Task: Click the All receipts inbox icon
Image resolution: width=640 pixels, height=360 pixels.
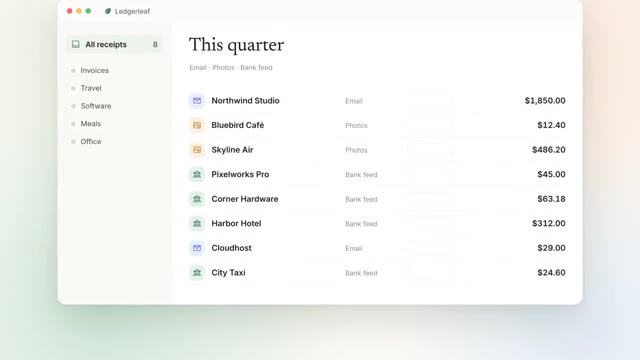Action: (76, 44)
